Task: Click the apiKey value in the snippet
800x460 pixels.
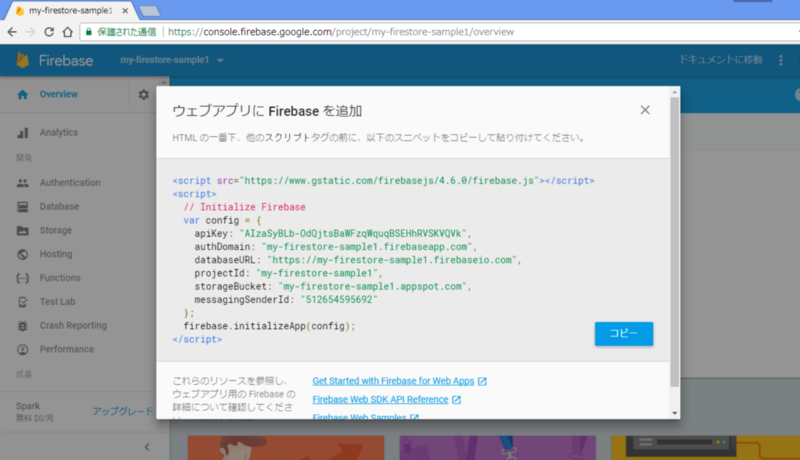Action: tap(353, 234)
